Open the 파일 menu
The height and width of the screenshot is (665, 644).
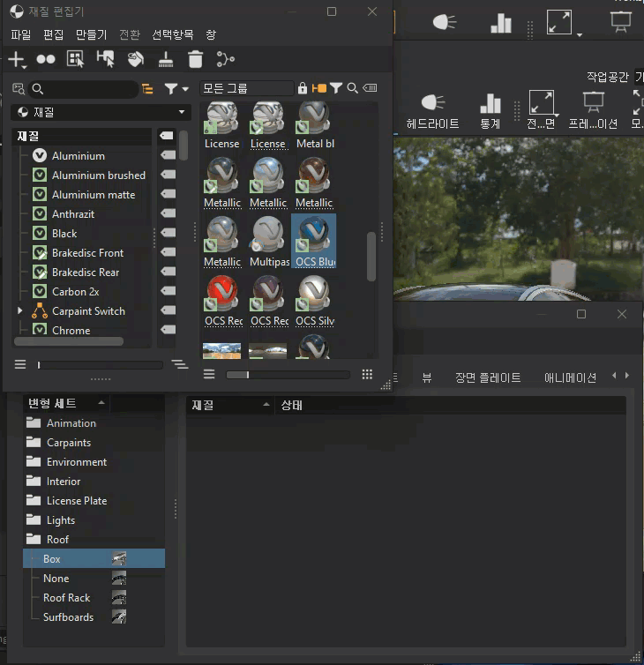click(21, 34)
